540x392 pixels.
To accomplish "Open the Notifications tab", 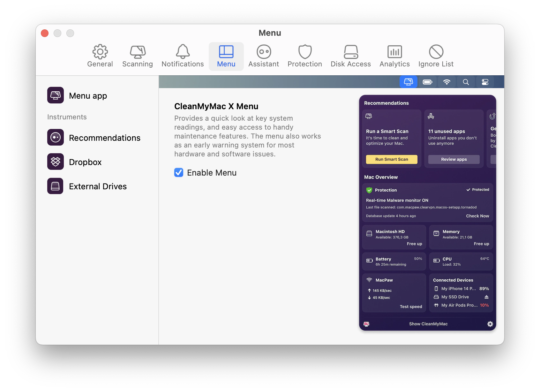I will click(183, 56).
